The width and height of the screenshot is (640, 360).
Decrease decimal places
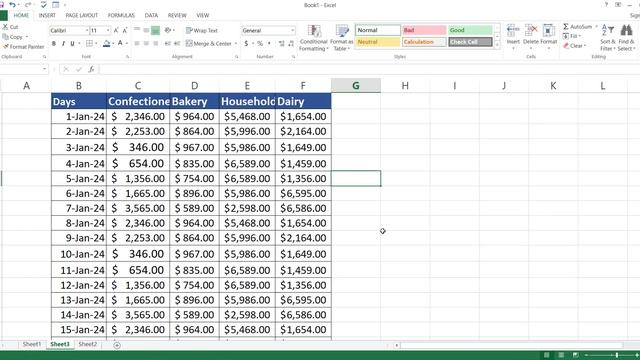click(291, 43)
